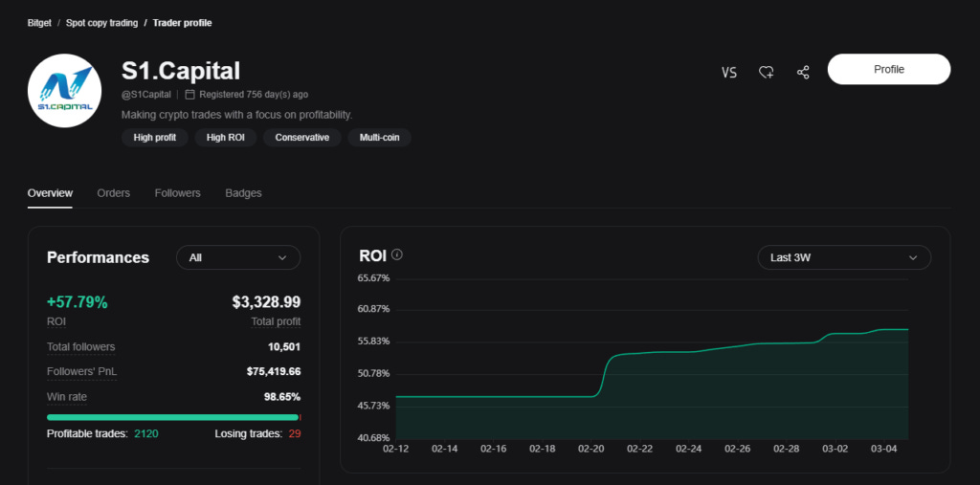Open the Spot copy trading breadcrumb link

101,23
